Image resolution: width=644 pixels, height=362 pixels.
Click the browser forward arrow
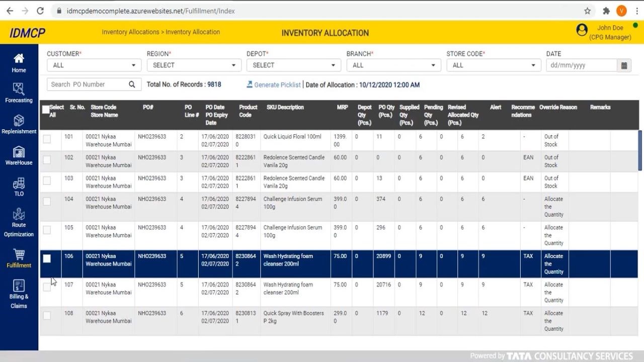pyautogui.click(x=25, y=11)
